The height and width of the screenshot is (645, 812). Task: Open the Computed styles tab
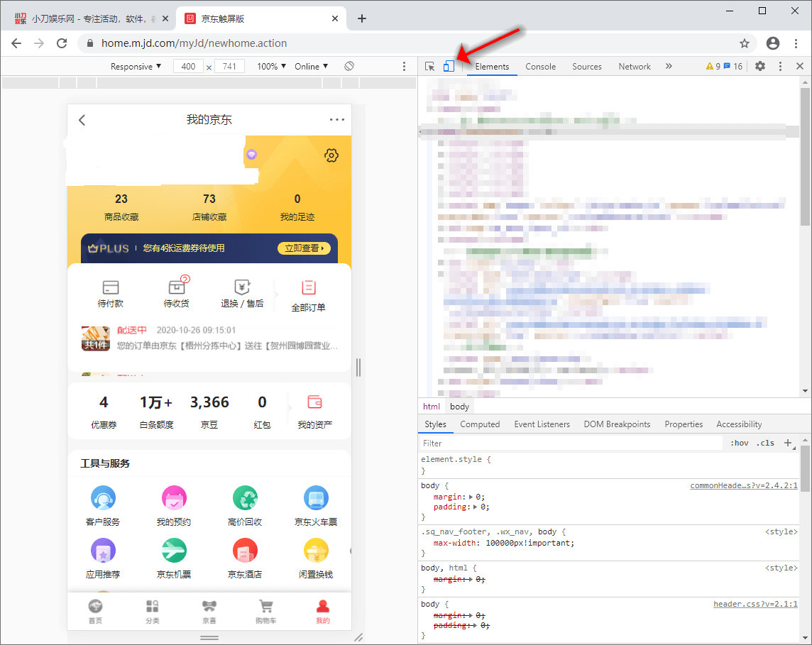(x=480, y=424)
